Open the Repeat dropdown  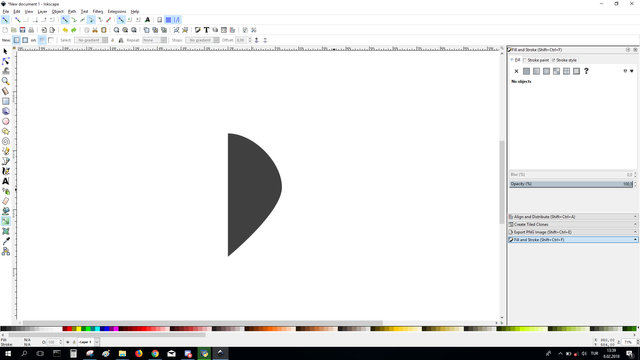point(154,40)
